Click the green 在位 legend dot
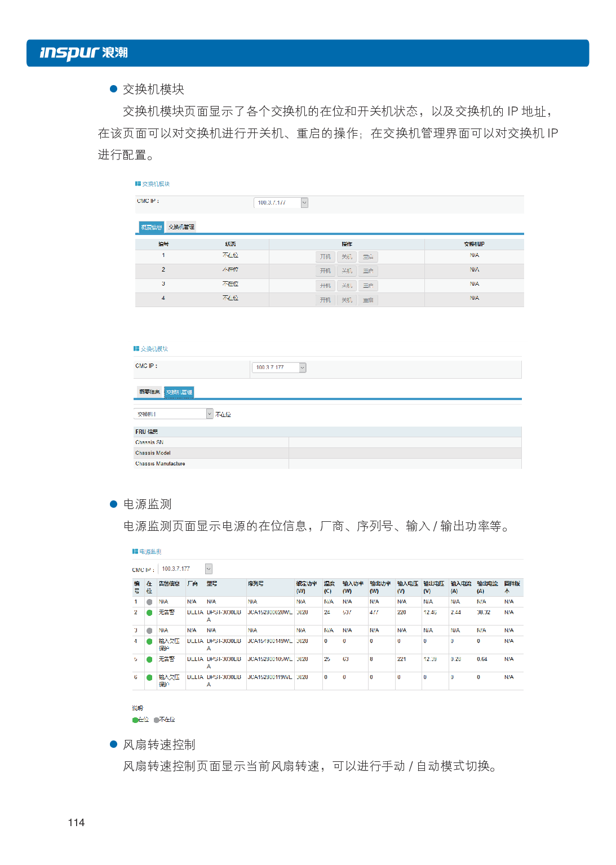The image size is (616, 865). point(135,720)
